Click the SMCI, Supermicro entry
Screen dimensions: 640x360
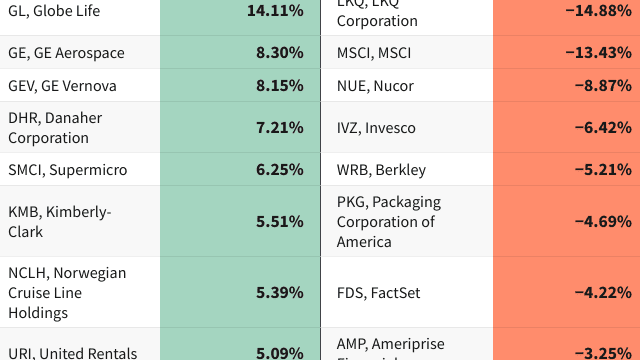[80, 169]
